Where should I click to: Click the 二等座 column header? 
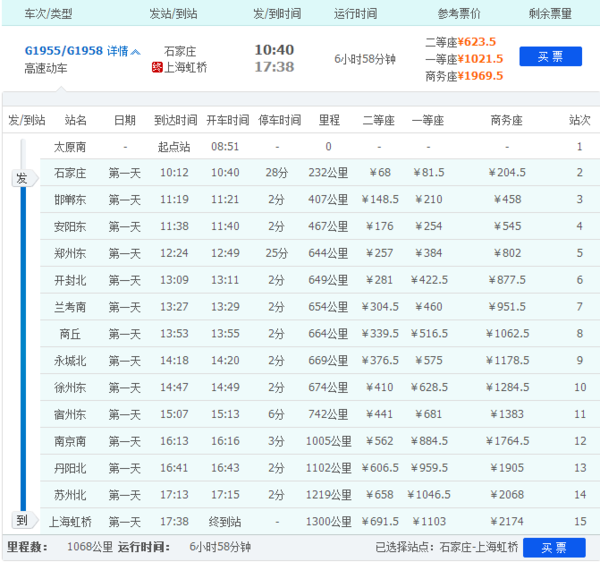[379, 120]
